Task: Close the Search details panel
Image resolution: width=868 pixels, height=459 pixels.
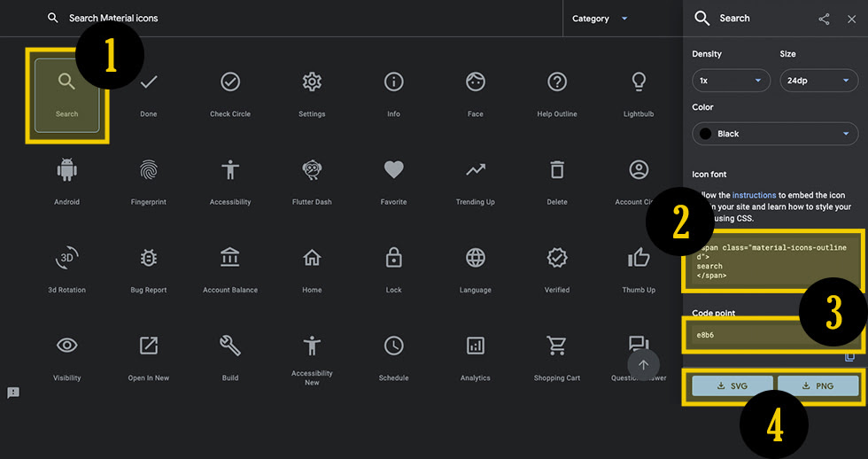Action: tap(851, 19)
